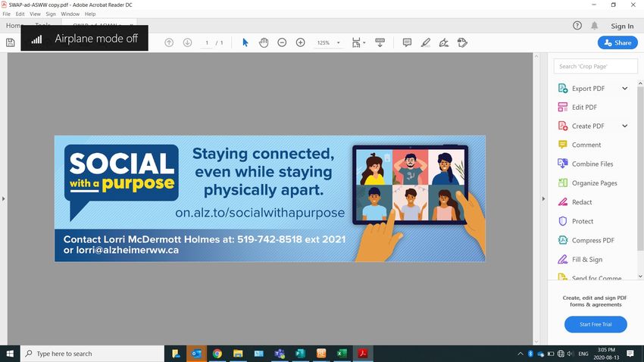Click the Stamp tool icon
This screenshot has height=362, width=644.
tap(462, 42)
